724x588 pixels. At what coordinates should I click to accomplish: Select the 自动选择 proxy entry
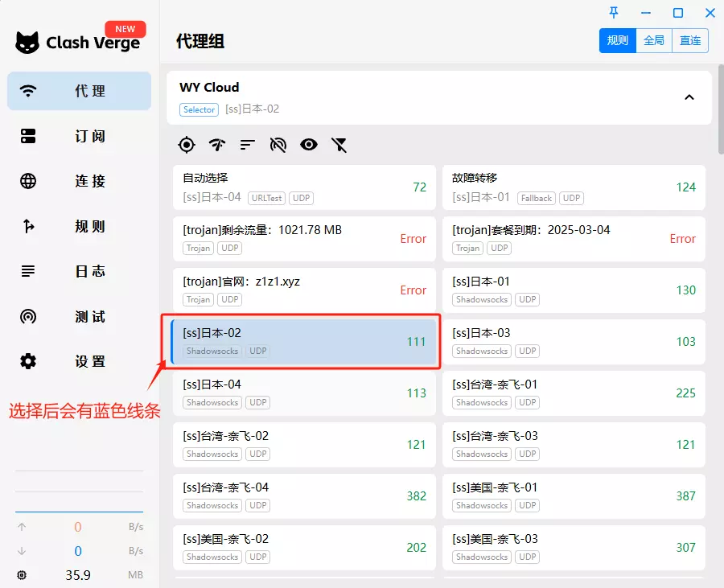[304, 187]
